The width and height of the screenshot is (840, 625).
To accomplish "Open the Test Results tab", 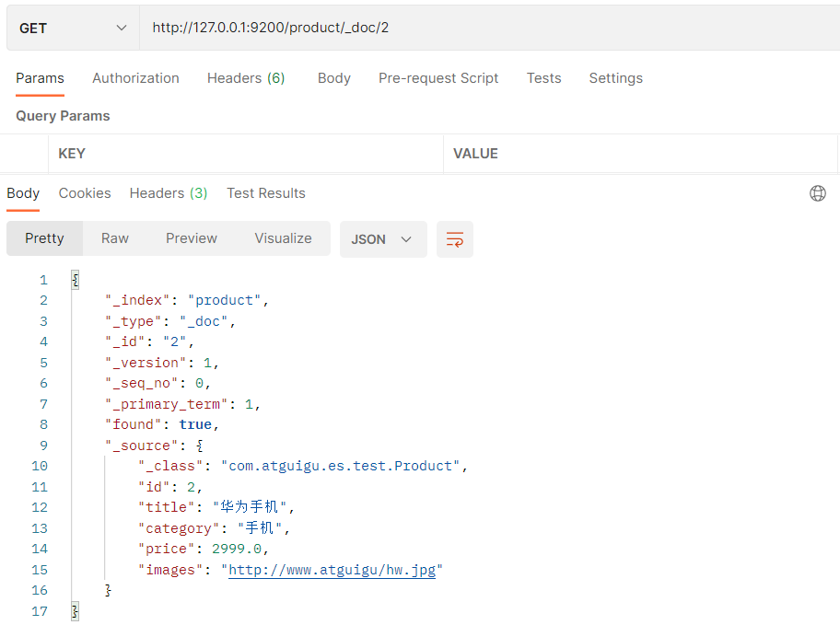I will coord(265,193).
